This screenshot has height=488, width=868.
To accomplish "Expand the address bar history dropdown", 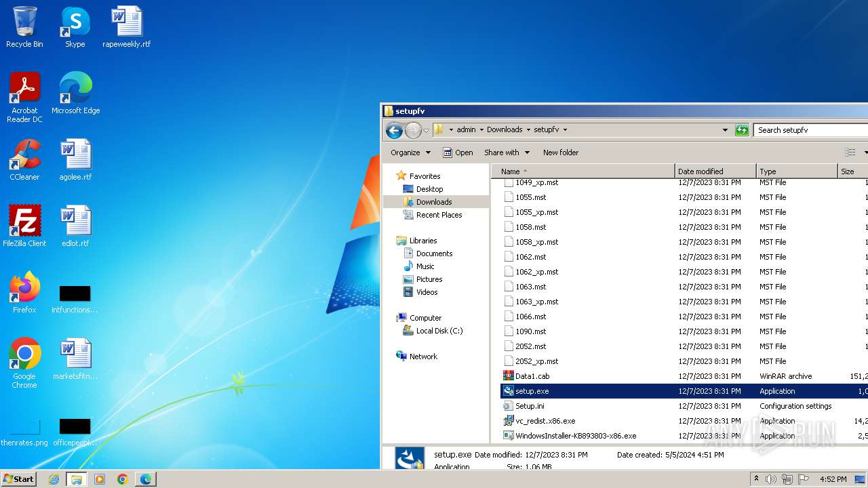I will coord(725,130).
